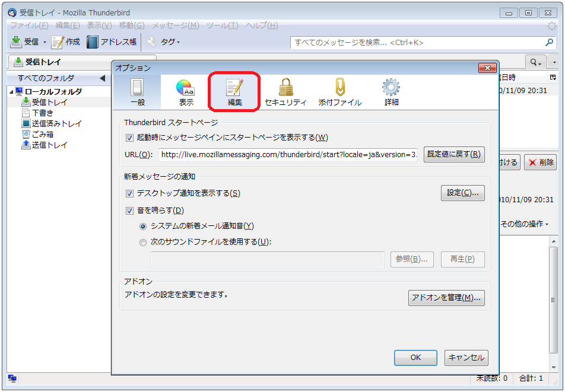Click the online status icon in status bar
The height and width of the screenshot is (392, 565).
click(12, 378)
